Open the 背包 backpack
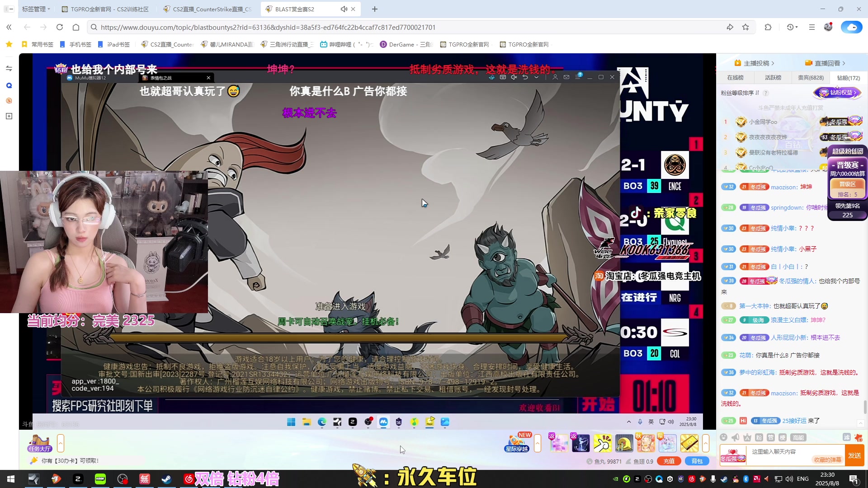The height and width of the screenshot is (488, 868). pos(697,461)
